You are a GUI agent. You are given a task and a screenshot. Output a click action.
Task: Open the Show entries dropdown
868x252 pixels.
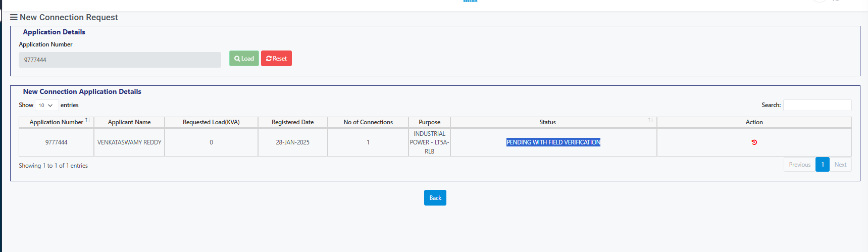[46, 106]
